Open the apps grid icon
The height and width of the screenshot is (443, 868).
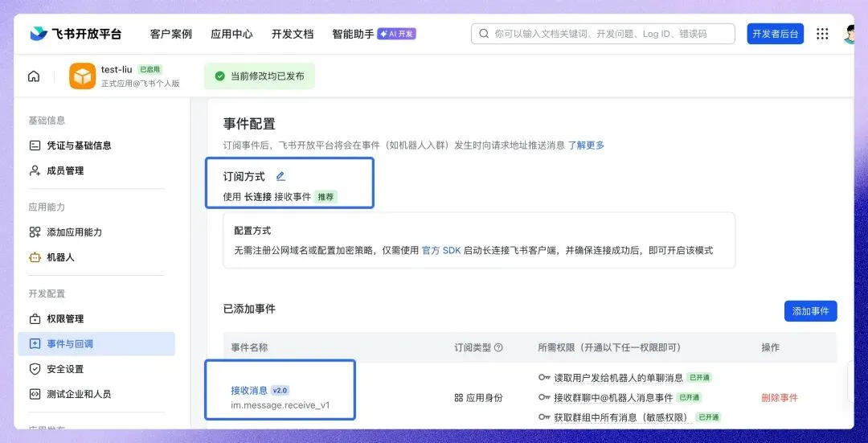tap(822, 34)
